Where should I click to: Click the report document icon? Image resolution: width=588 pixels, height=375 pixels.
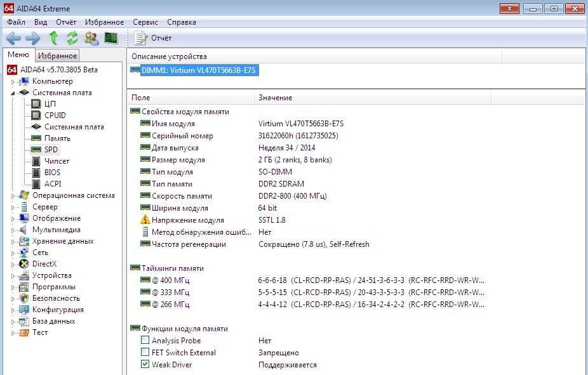tap(140, 38)
